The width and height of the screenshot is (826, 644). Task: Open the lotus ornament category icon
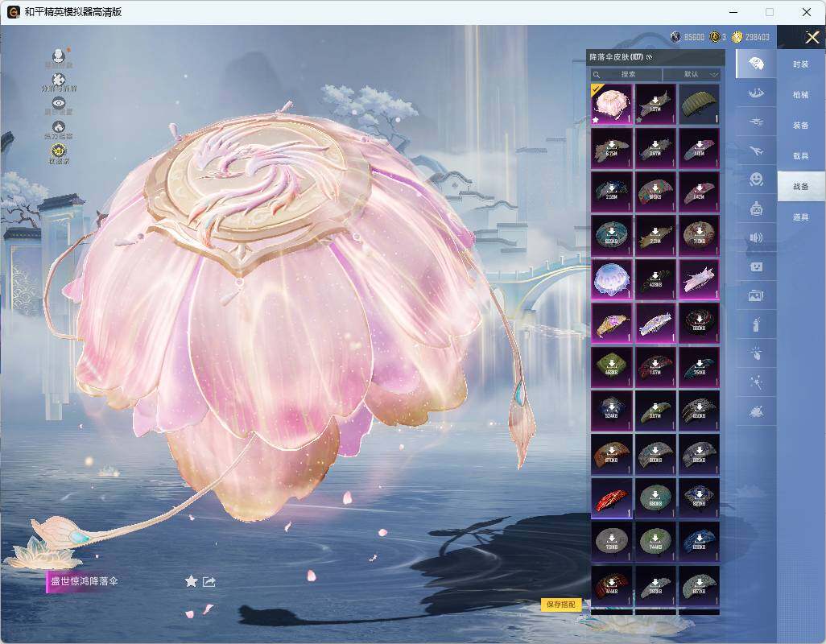tap(756, 411)
